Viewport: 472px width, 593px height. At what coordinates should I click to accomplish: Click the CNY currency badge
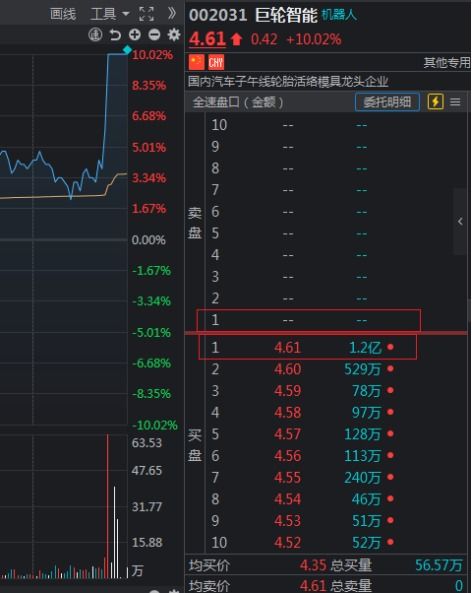(216, 62)
